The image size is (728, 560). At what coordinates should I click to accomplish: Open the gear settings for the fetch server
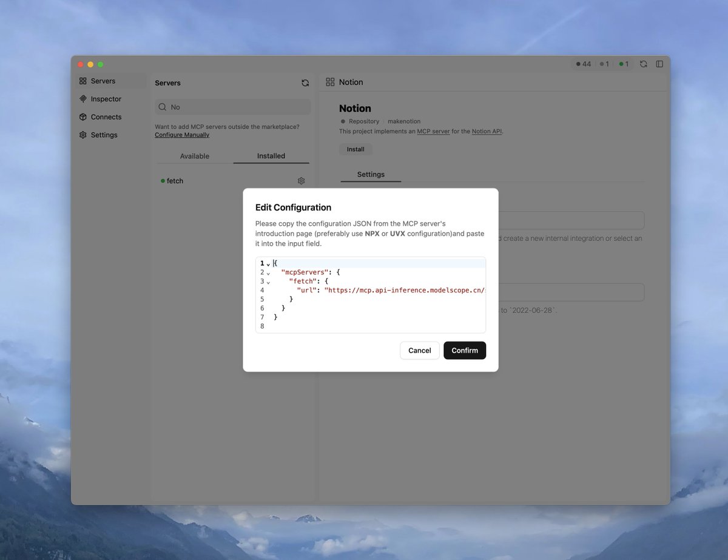pos(301,181)
